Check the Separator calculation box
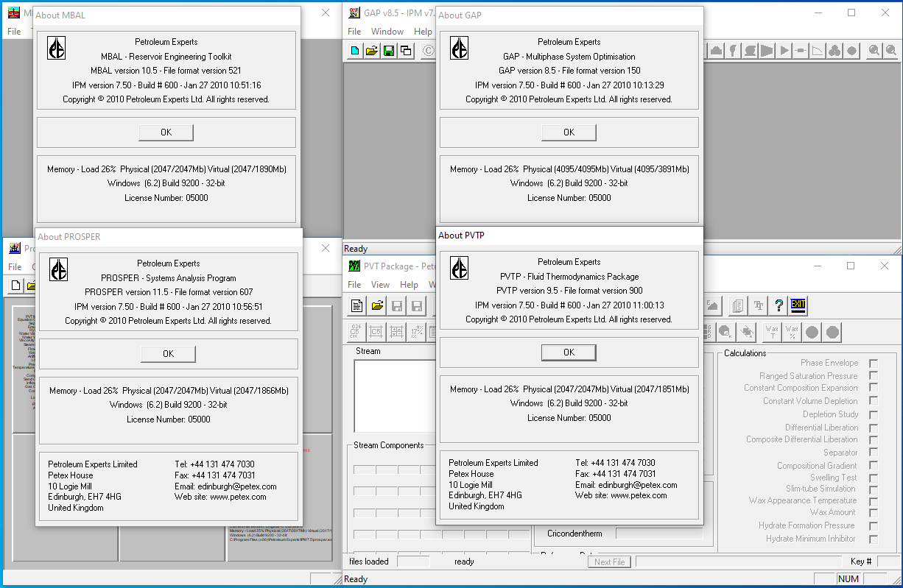Viewport: 903px width, 588px height. 874,453
